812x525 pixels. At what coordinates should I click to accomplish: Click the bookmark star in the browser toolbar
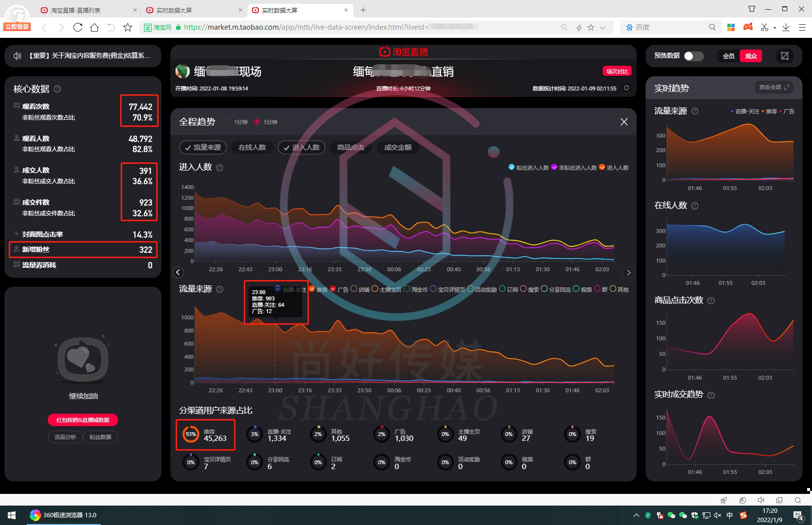coord(127,27)
